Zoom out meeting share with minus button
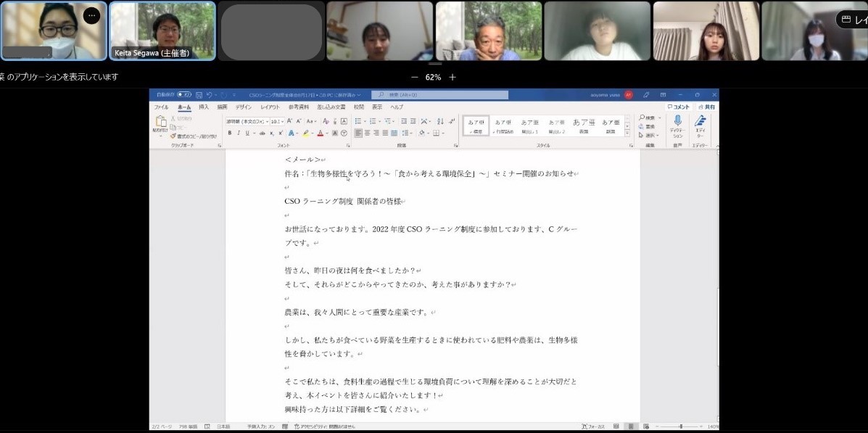Viewport: 868px width, 433px height. pos(415,78)
